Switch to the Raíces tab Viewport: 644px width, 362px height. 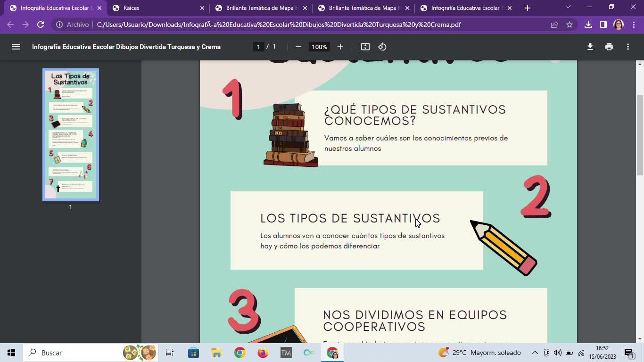[157, 8]
